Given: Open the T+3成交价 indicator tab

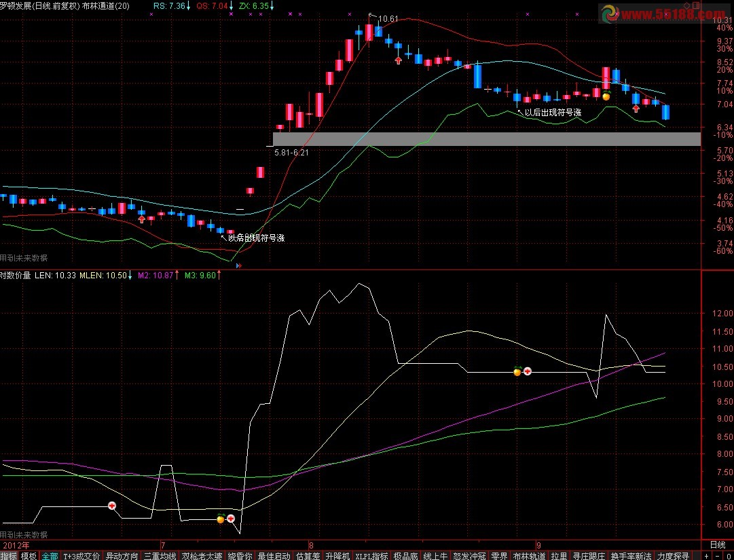Looking at the screenshot, I should [81, 556].
